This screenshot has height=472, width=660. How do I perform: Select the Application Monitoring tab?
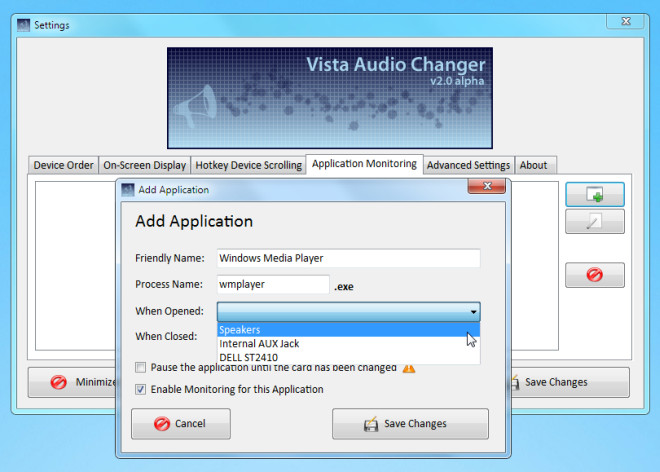(364, 164)
